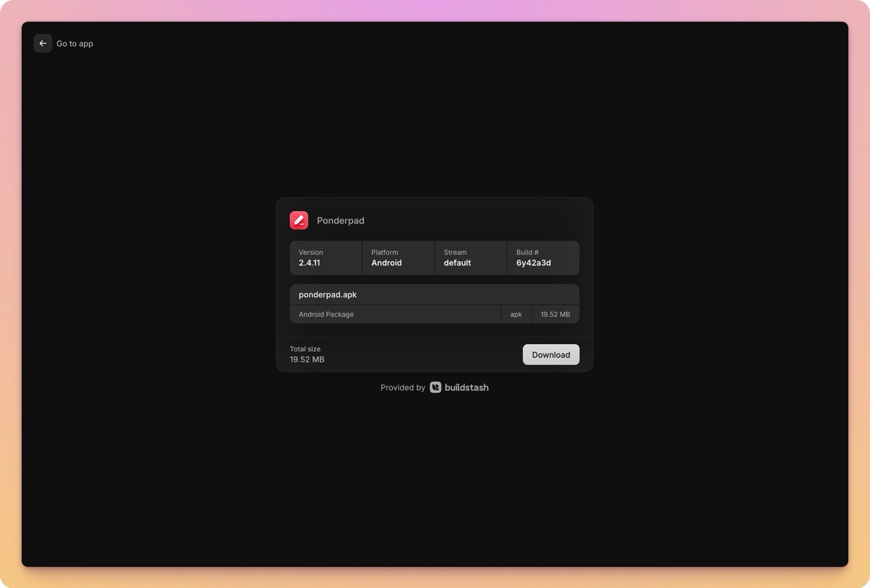The width and height of the screenshot is (870, 588).
Task: Click the Total size summary text
Action: point(307,353)
